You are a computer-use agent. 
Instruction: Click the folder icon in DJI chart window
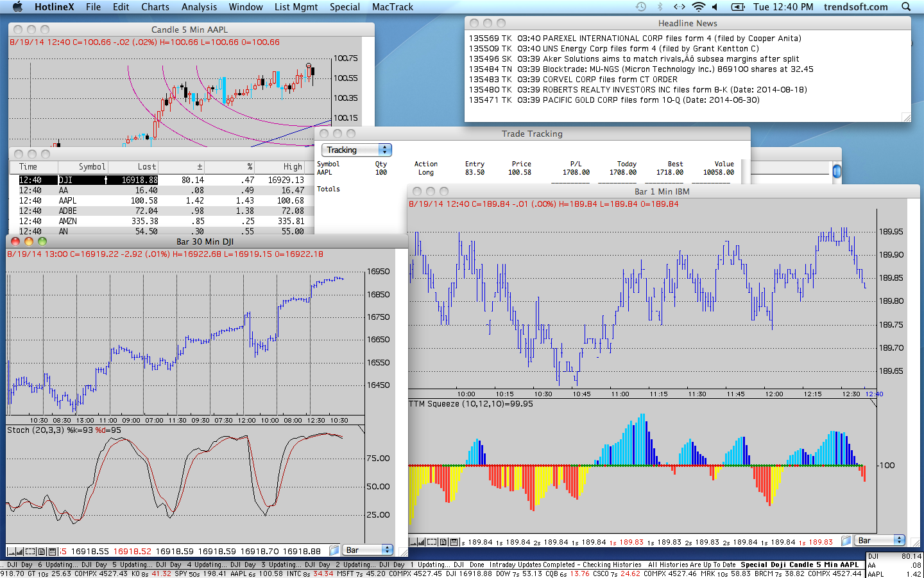[334, 550]
